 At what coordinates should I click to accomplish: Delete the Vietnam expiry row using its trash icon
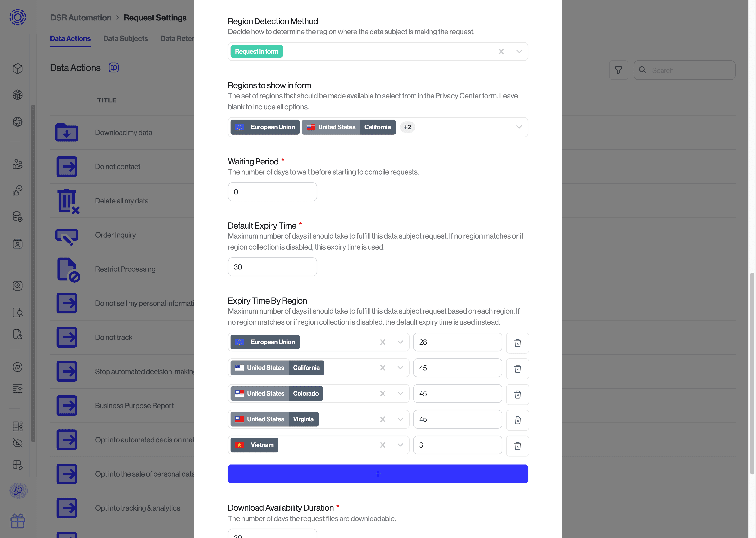(x=517, y=446)
